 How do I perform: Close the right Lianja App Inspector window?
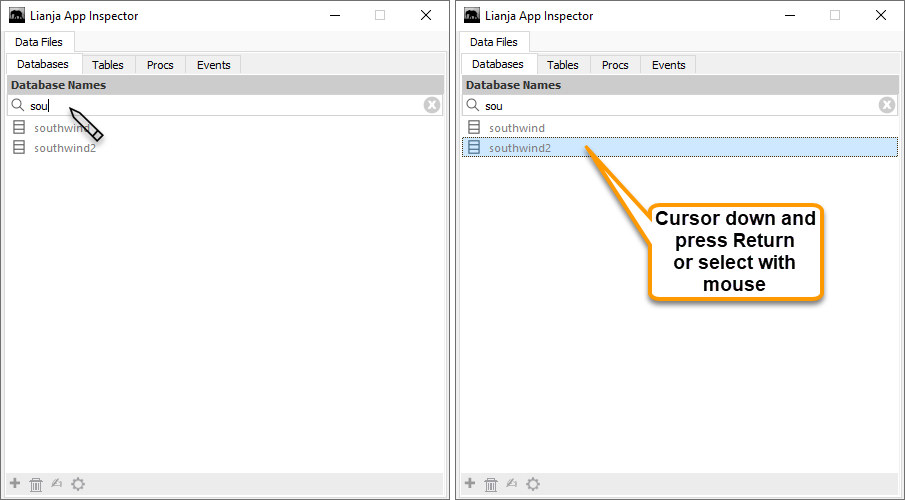point(880,15)
